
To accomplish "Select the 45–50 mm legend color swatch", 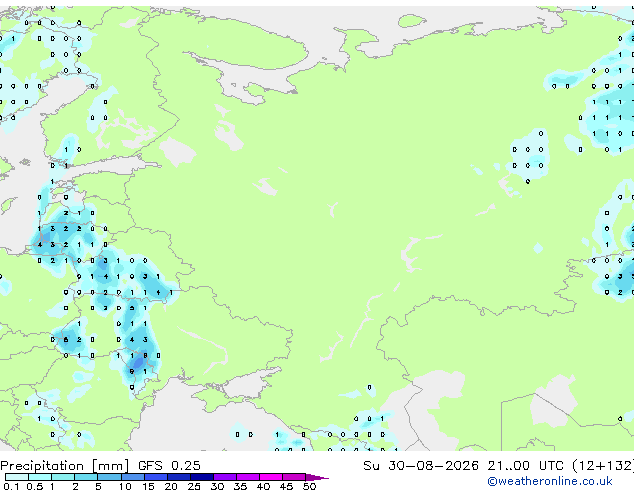I will (294, 477).
